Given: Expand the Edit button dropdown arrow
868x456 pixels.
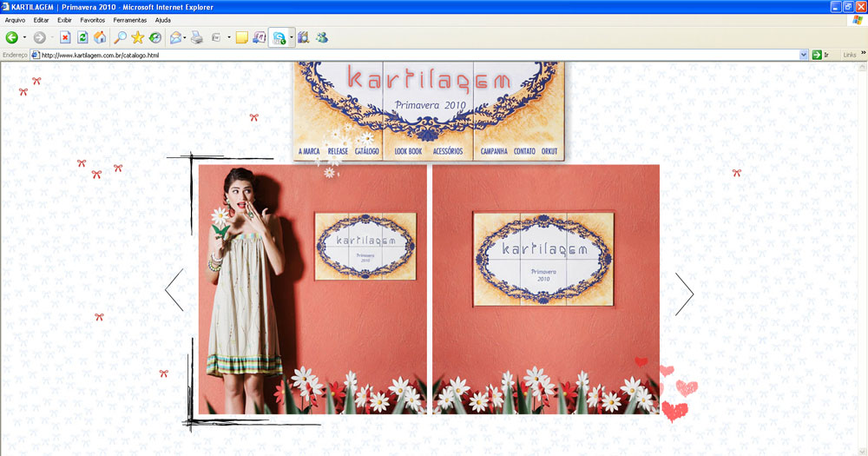Looking at the screenshot, I should click(x=228, y=37).
